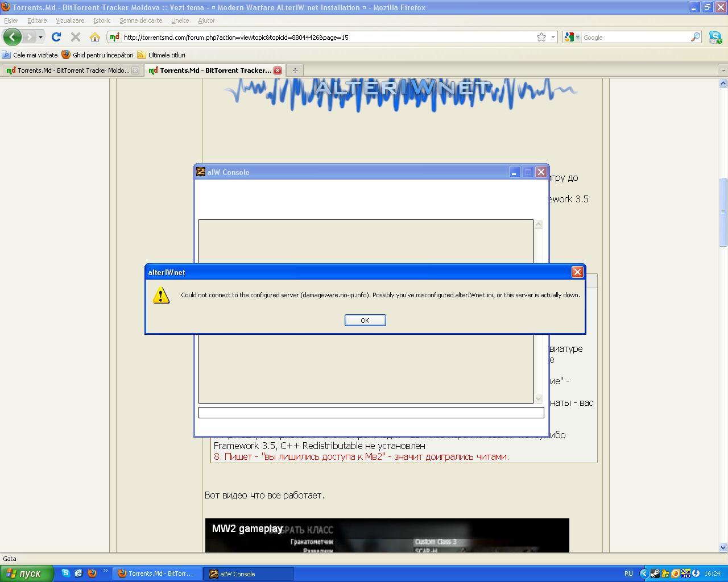Open the Ultimele titluri feed bookmark
This screenshot has height=582, width=728.
pyautogui.click(x=161, y=55)
